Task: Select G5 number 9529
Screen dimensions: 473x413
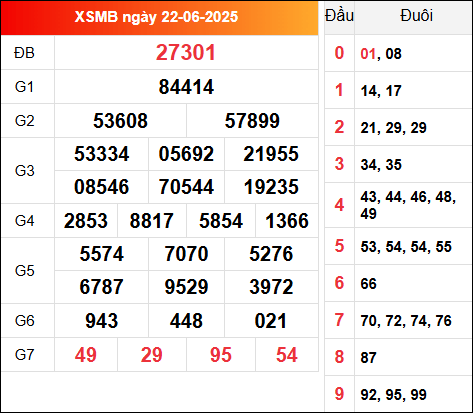Action: click(x=186, y=287)
